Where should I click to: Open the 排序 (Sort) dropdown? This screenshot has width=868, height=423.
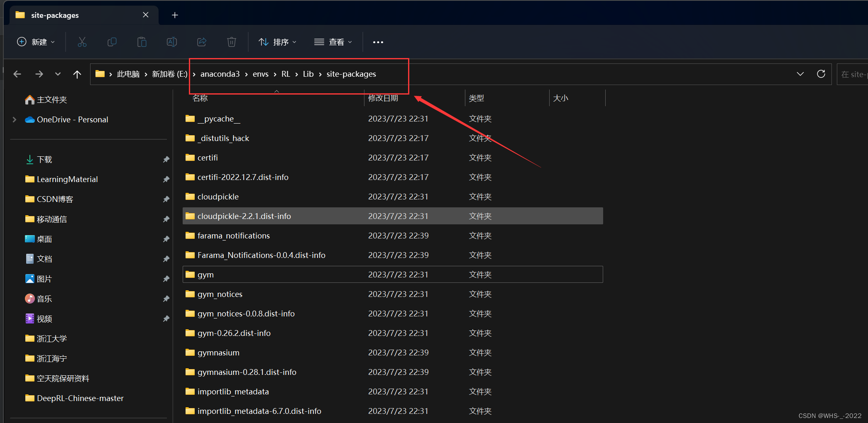click(x=278, y=42)
